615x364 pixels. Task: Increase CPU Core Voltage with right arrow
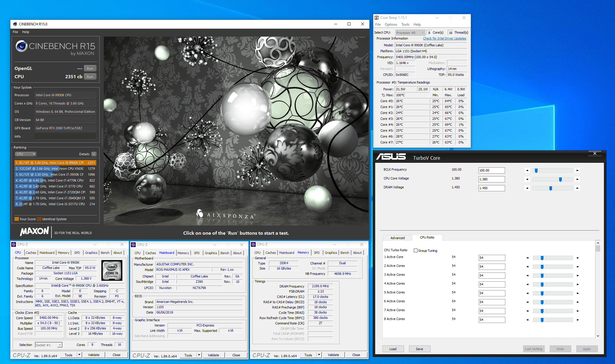(x=577, y=179)
